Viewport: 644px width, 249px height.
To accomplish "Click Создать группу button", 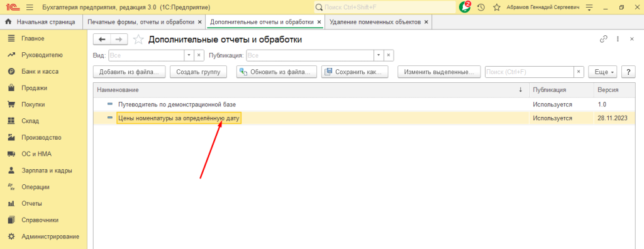I will [x=198, y=72].
